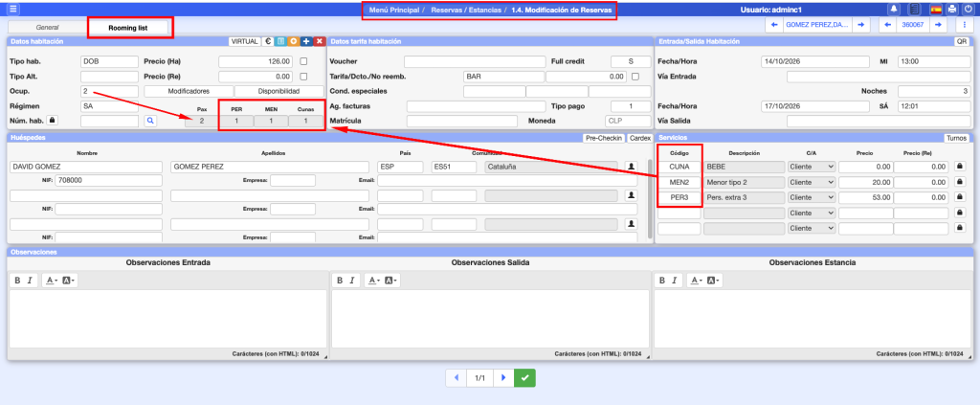Open the Modificadores button

[189, 91]
